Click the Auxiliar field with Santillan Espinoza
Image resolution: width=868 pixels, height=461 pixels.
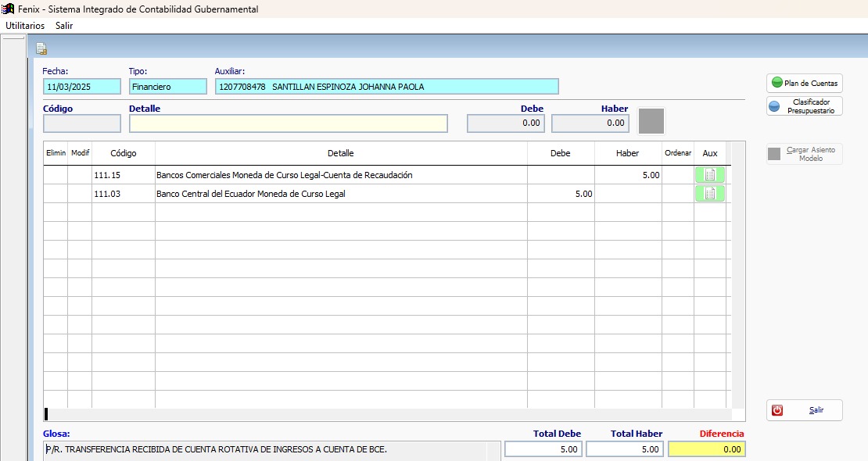[386, 87]
